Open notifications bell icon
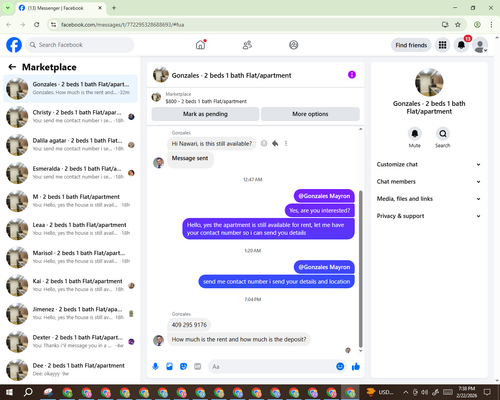500x400 pixels. [461, 45]
